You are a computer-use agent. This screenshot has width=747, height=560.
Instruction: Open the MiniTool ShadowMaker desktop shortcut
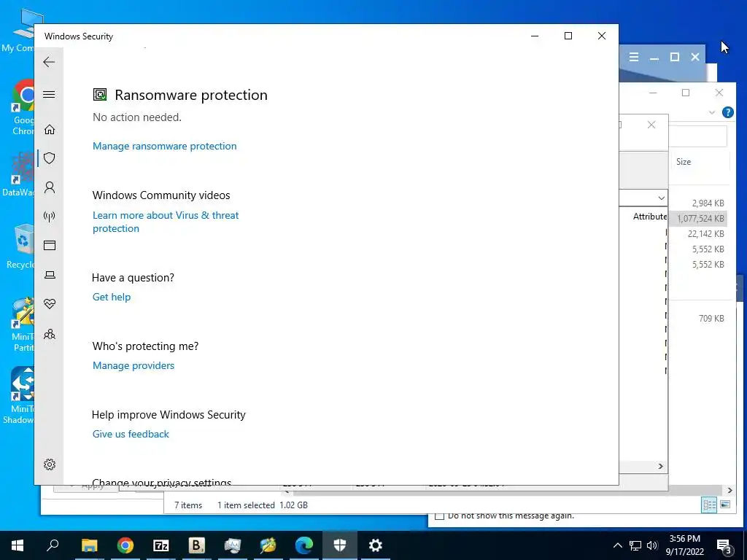pos(19,396)
